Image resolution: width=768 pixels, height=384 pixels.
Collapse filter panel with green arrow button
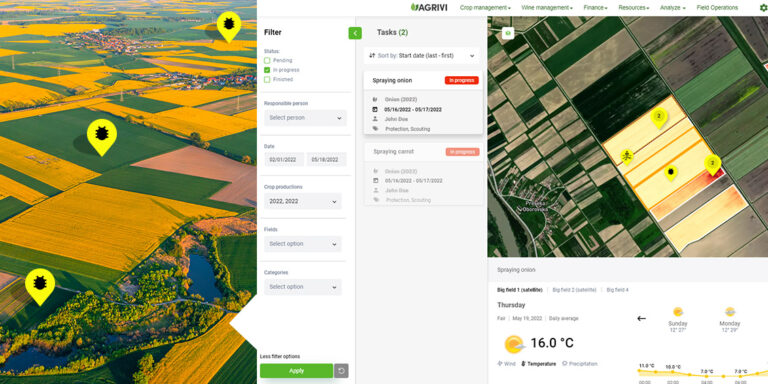355,33
